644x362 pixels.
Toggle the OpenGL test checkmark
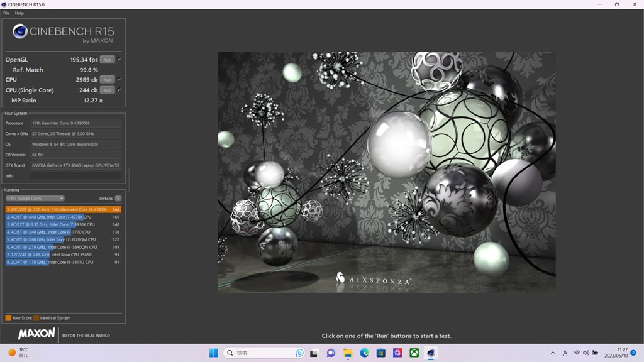[x=119, y=60]
